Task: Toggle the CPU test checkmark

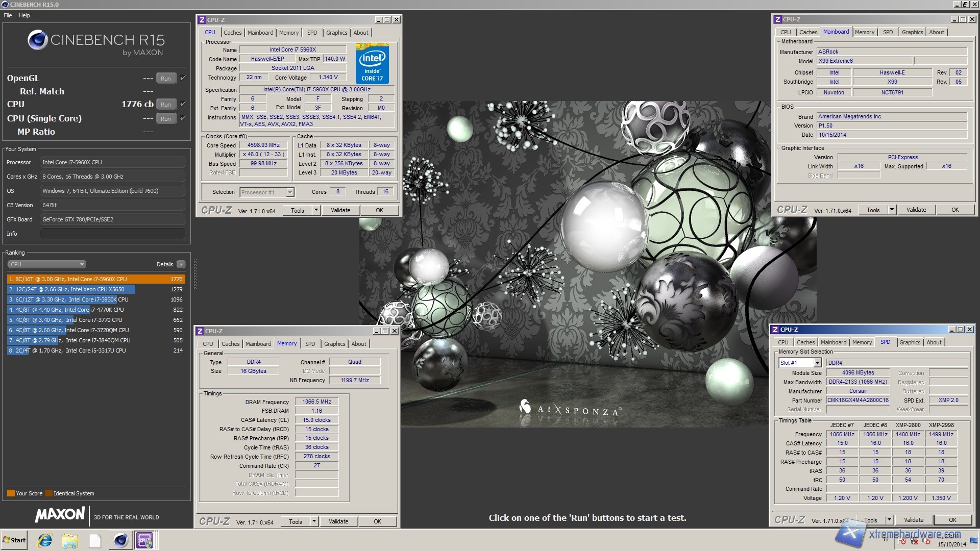Action: tap(183, 104)
